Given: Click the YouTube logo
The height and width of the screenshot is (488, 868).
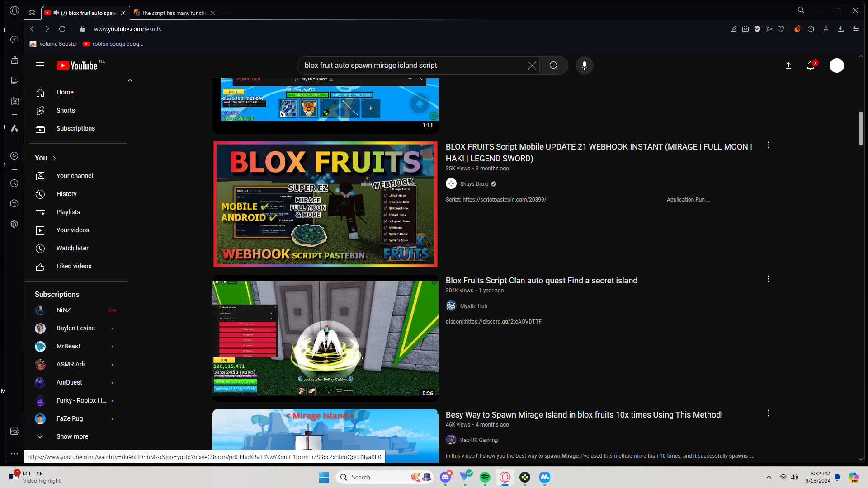Looking at the screenshot, I should click(x=77, y=66).
